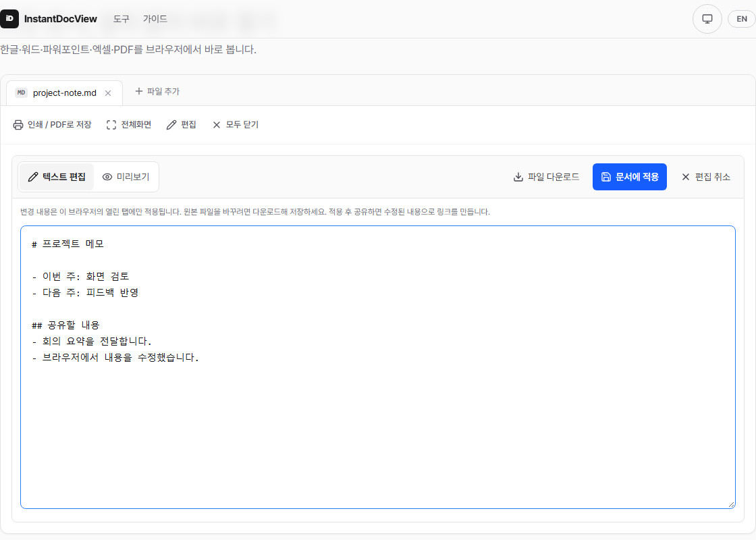Click inside the markdown text editor area
Image resolution: width=756 pixels, height=540 pixels.
coord(378,367)
